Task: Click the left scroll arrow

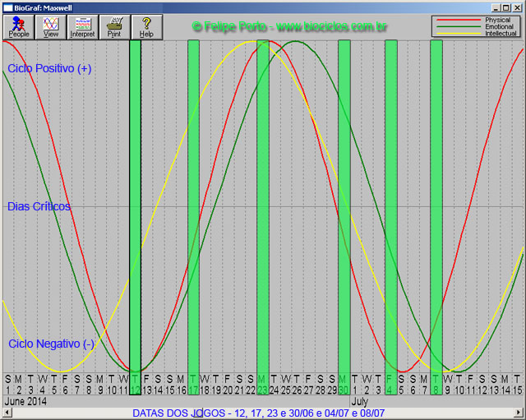Action: click(x=7, y=413)
